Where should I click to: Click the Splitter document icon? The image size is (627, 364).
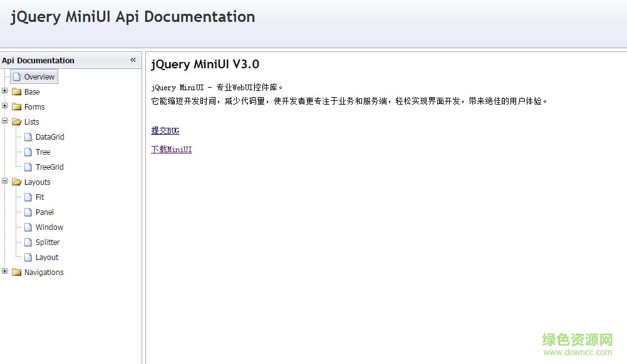tap(28, 242)
